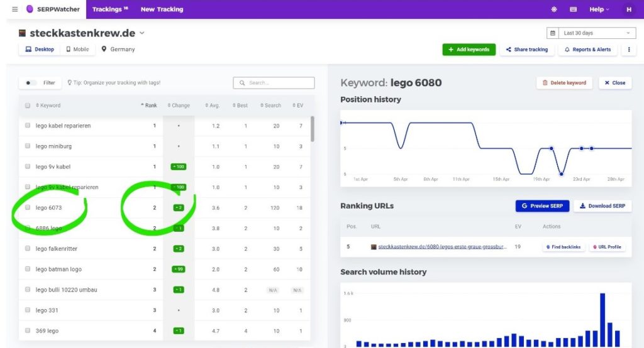Select the lego kabel reparieren keyword
The height and width of the screenshot is (348, 644).
64,126
